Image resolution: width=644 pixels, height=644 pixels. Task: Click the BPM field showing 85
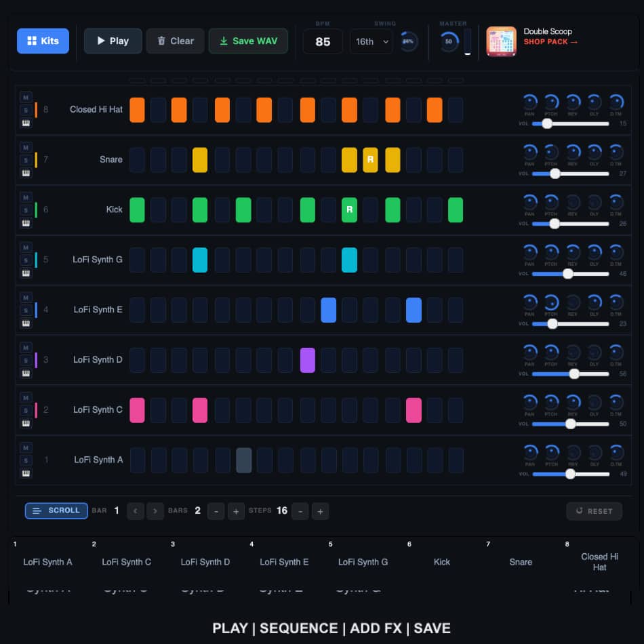click(x=323, y=41)
